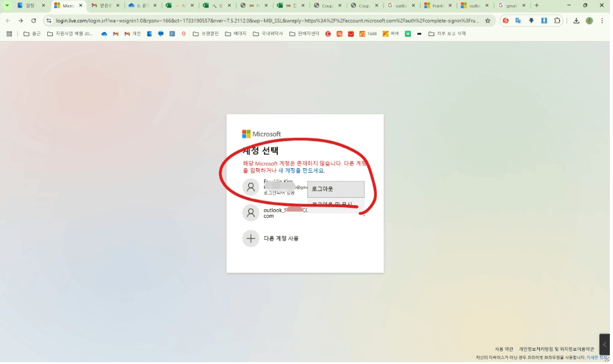Viewport: 613px width, 364px height.
Task: Open the 지원사업 매뭘 20... bookmark folder
Action: tap(71, 34)
